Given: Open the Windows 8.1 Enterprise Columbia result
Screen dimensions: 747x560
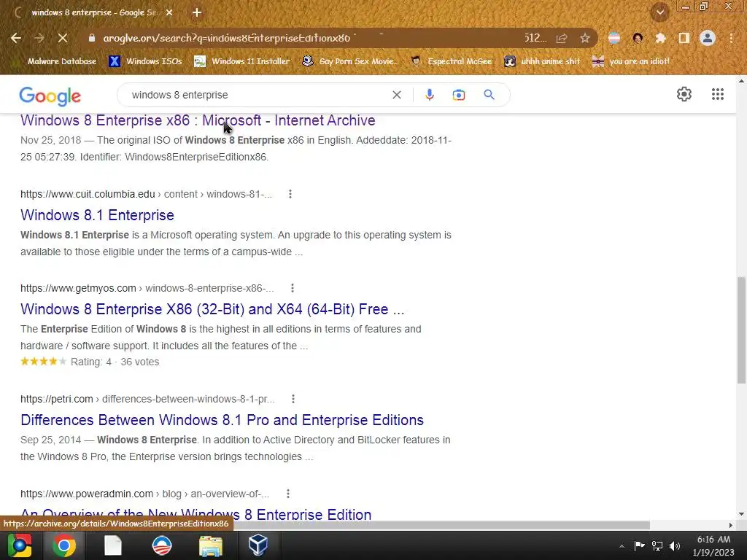Looking at the screenshot, I should (97, 215).
